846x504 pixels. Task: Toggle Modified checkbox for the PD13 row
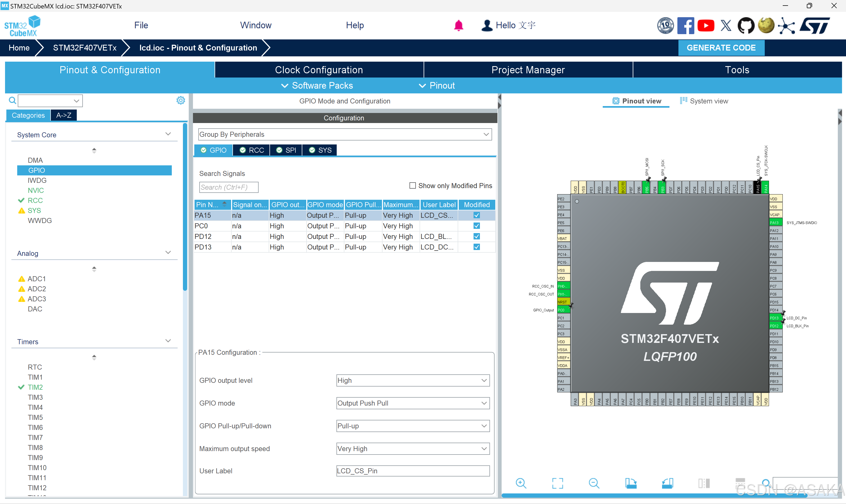click(x=476, y=247)
